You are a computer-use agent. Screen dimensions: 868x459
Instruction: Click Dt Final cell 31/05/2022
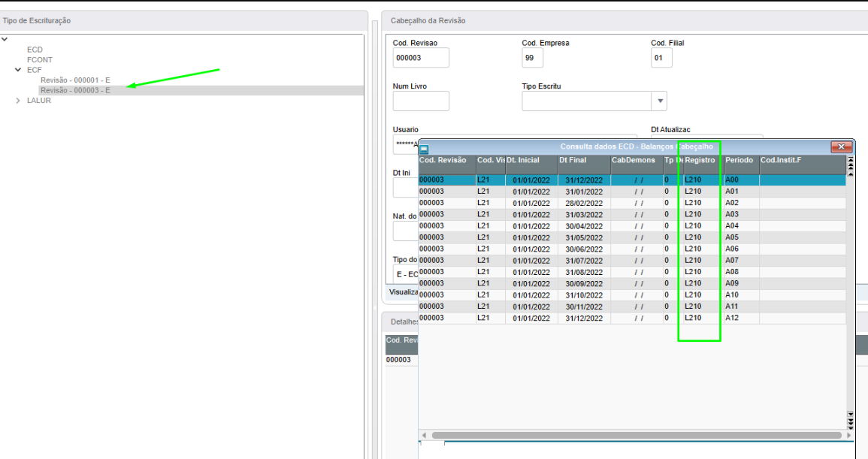point(584,237)
